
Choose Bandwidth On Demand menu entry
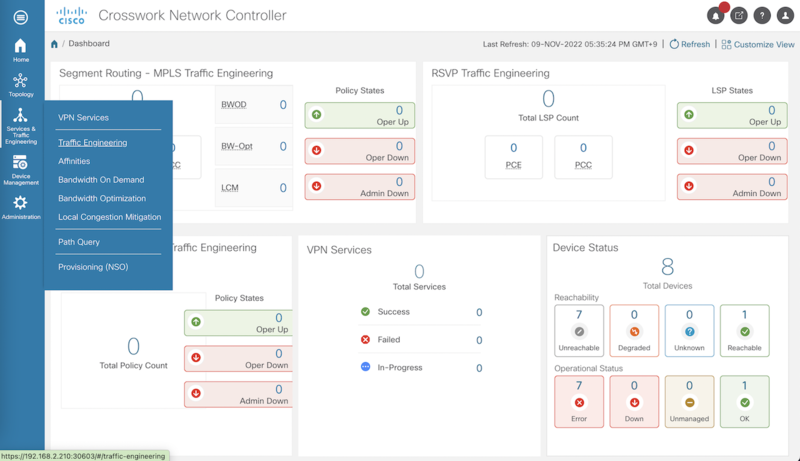click(101, 180)
